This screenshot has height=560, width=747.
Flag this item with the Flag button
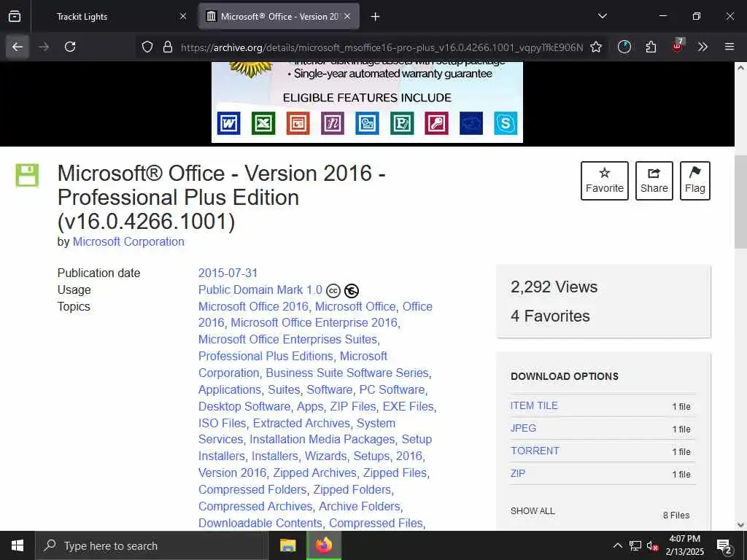click(695, 181)
